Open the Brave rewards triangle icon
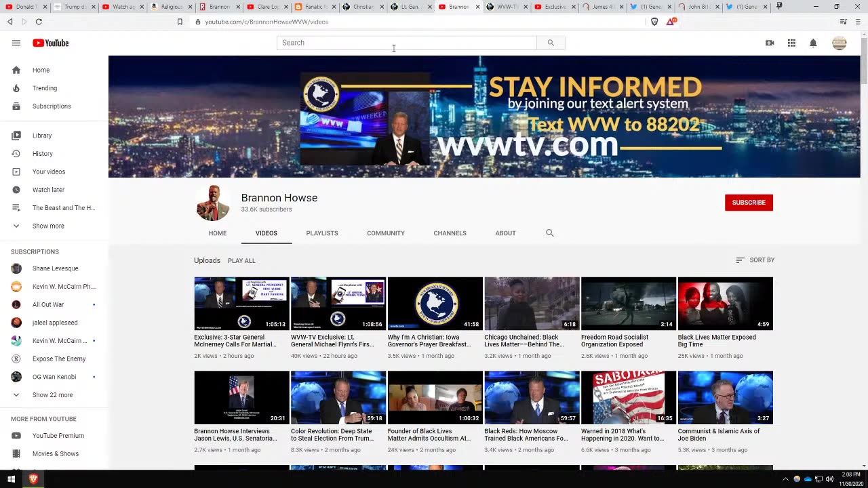 (x=671, y=22)
